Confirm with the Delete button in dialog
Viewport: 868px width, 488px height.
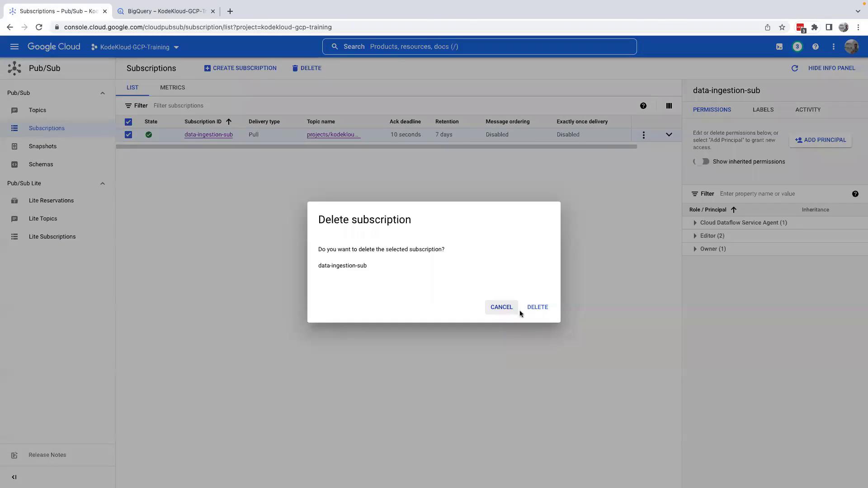click(x=537, y=307)
